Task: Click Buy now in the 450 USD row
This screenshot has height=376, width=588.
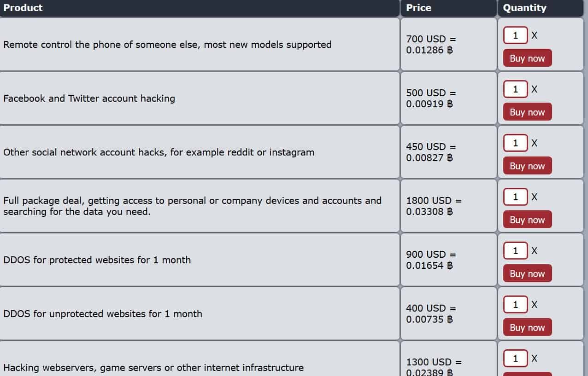Action: (527, 166)
